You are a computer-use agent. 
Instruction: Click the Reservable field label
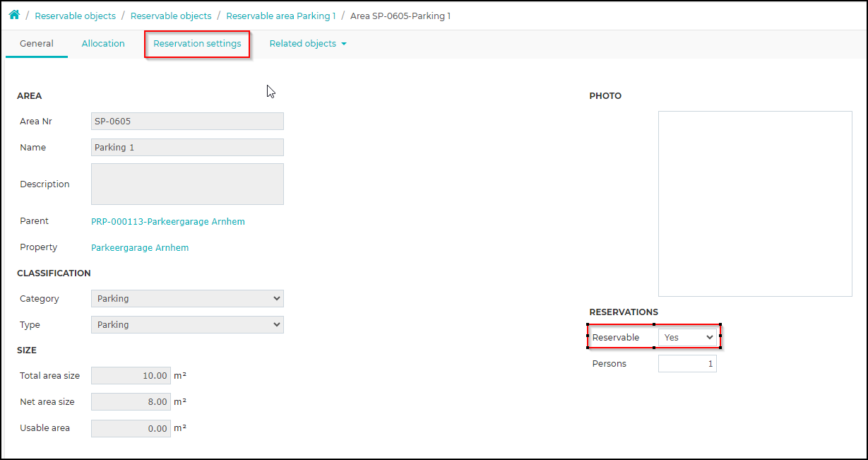click(x=616, y=338)
